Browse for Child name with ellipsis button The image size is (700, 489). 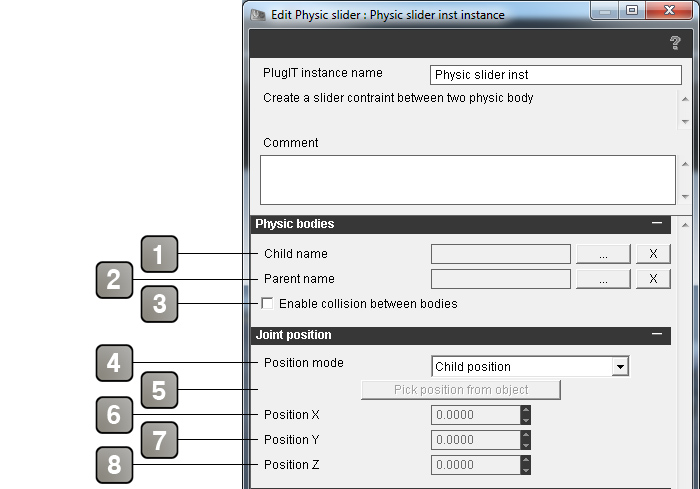tap(603, 254)
